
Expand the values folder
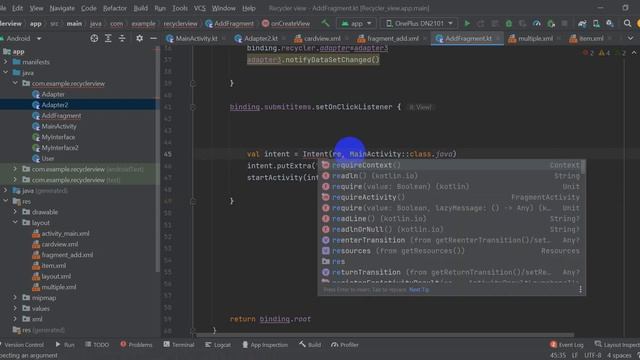15,309
